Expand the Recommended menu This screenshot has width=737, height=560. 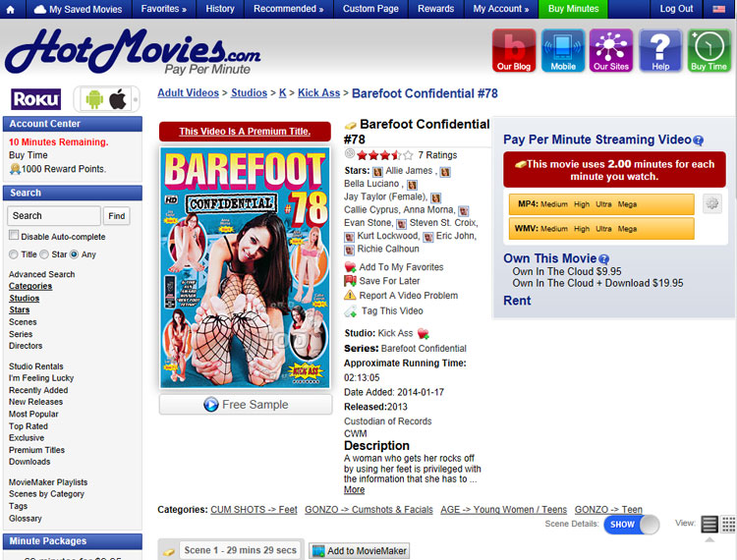[x=288, y=9]
